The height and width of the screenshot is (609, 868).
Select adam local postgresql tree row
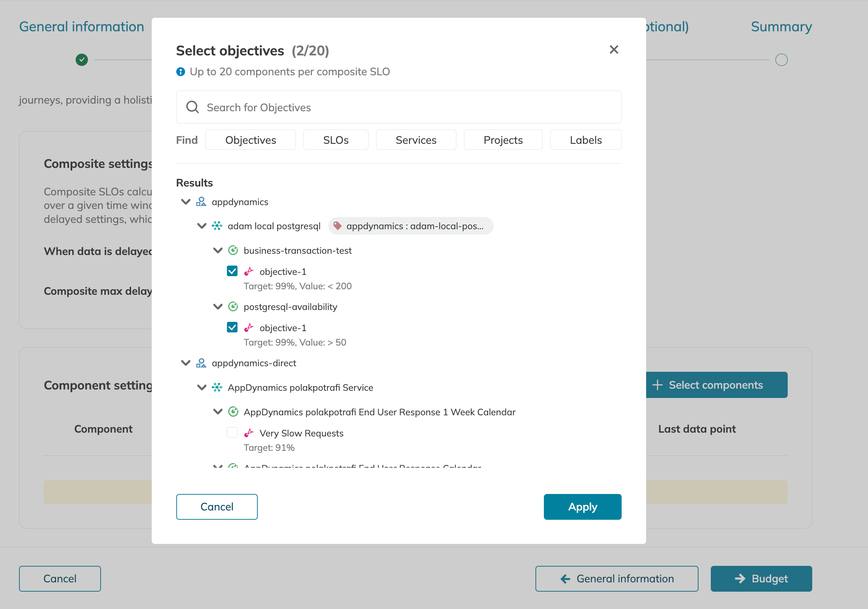(x=274, y=226)
